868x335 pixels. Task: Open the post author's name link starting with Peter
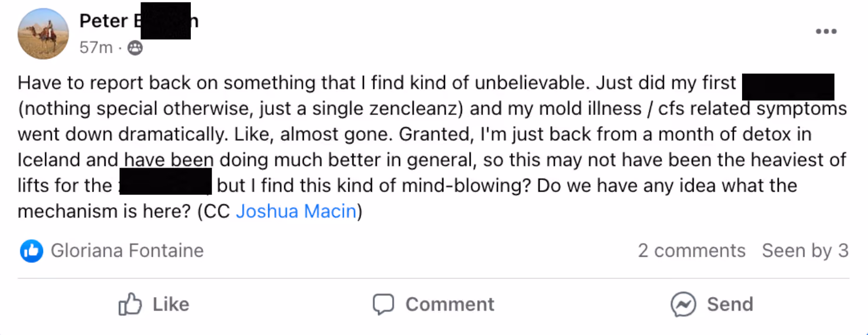pos(139,21)
